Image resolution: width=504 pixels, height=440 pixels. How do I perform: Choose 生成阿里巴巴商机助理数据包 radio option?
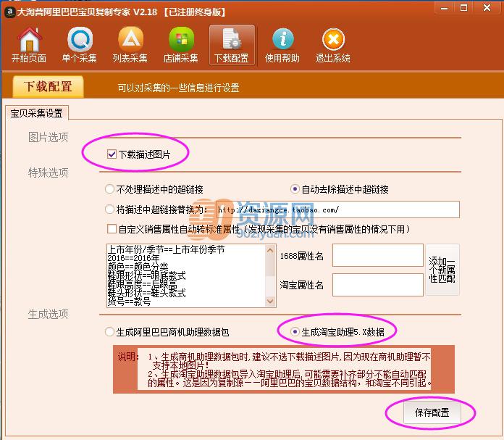pyautogui.click(x=109, y=331)
